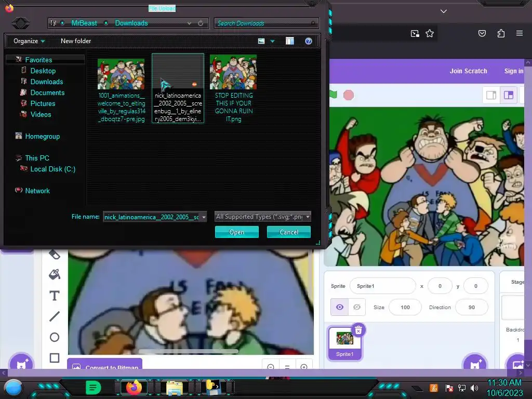Select the Line tool
This screenshot has height=399, width=532.
[54, 316]
